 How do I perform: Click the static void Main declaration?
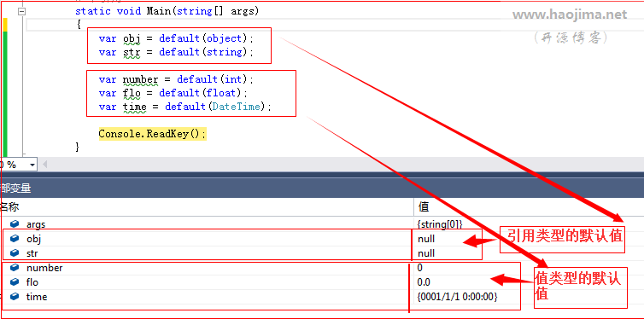click(x=167, y=11)
